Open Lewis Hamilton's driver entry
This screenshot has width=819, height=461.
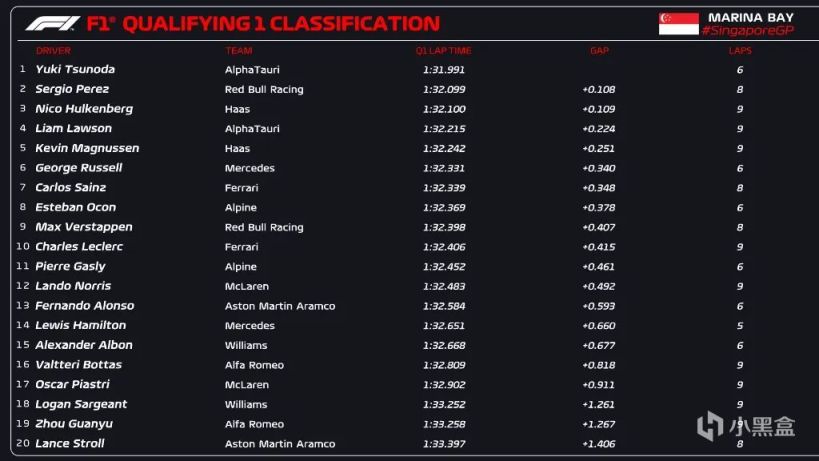click(x=80, y=325)
